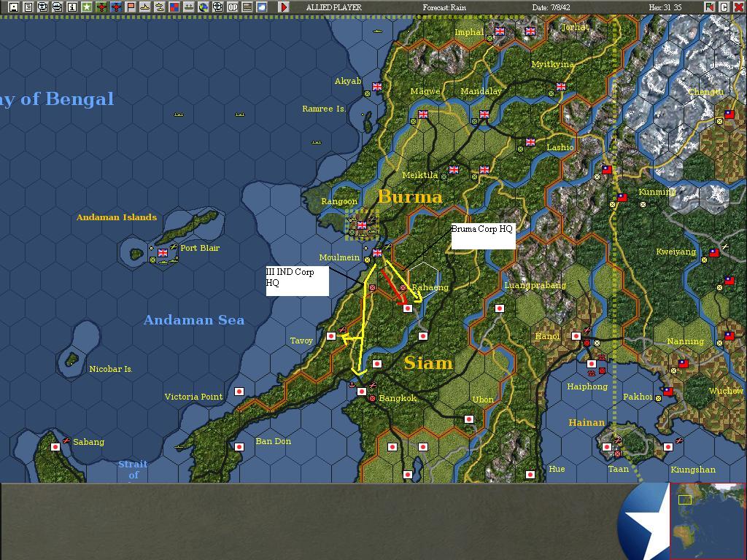Click the crosshair target toolbar icon
Screen dimensions: 747x560
[x=217, y=7]
